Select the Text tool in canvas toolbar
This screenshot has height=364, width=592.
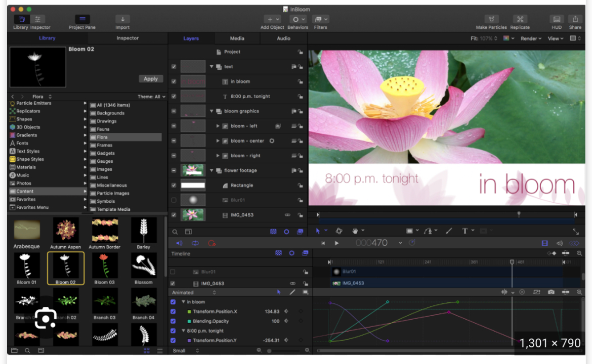tap(464, 231)
